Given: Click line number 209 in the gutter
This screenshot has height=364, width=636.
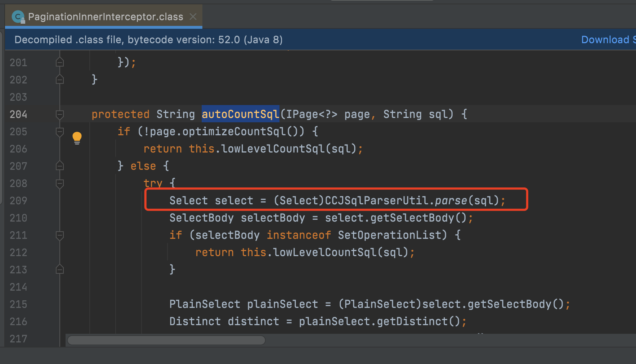Looking at the screenshot, I should tap(18, 200).
